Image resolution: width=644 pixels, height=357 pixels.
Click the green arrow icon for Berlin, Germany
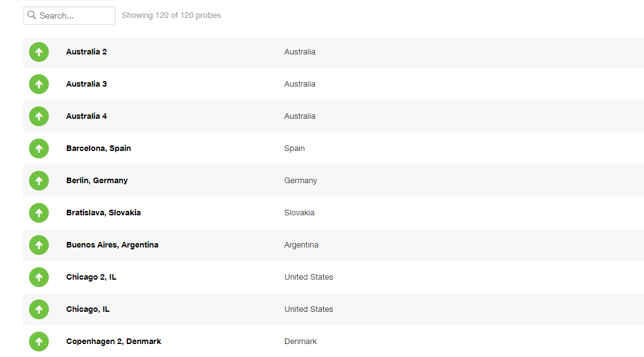pos(39,181)
